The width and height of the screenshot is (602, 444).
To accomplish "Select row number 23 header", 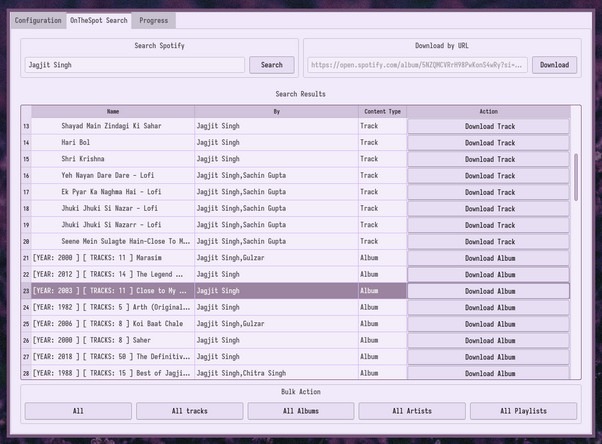I will click(26, 291).
